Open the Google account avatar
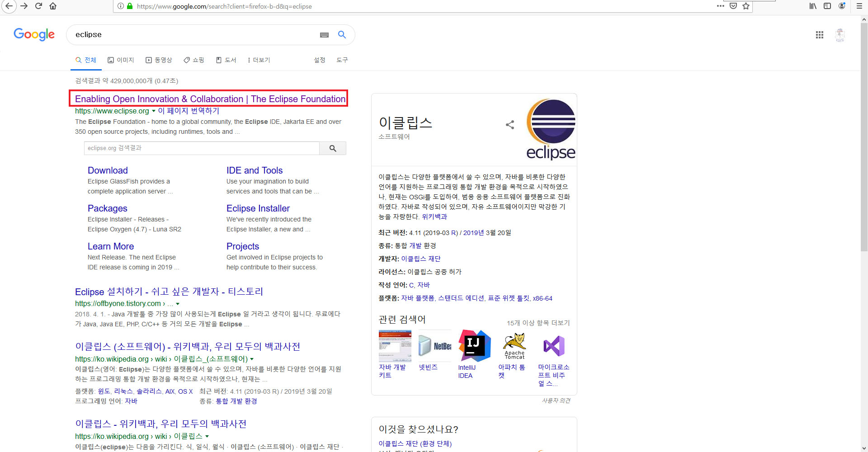 coord(840,35)
